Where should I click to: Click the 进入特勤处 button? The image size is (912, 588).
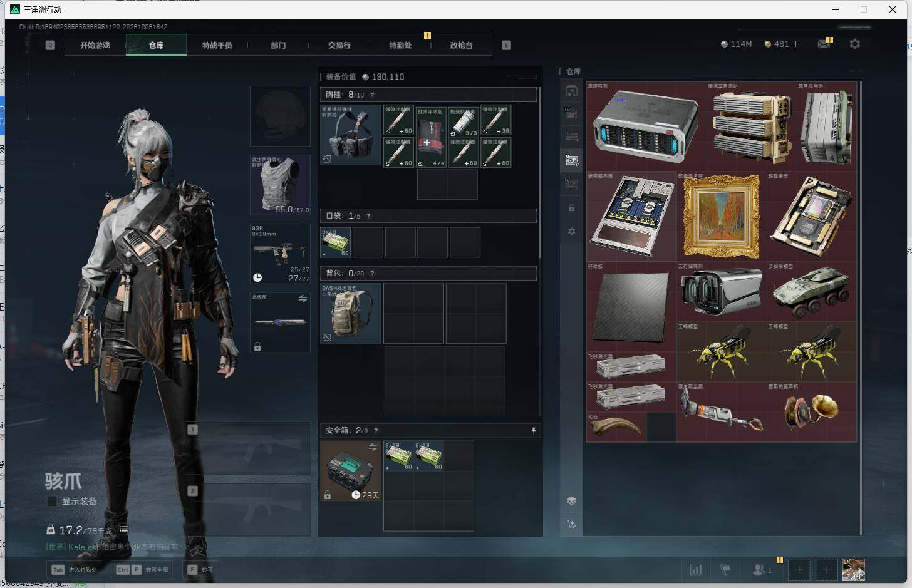click(75, 570)
